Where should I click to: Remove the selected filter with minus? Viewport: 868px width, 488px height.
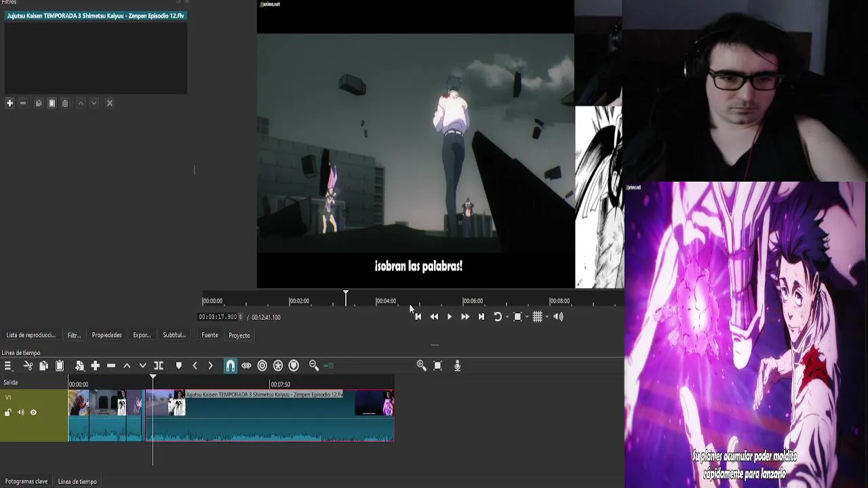click(x=23, y=103)
